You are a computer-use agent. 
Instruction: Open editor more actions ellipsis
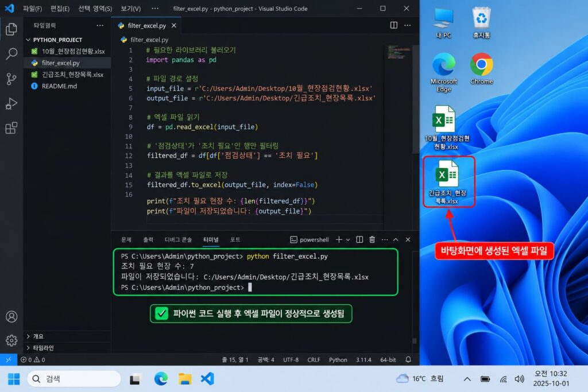pyautogui.click(x=408, y=25)
